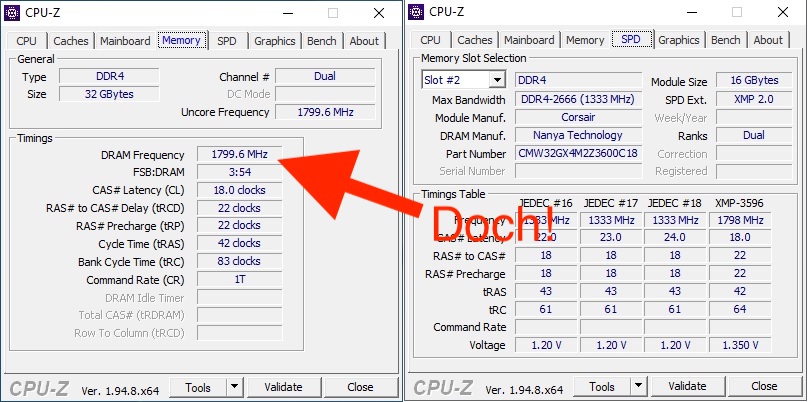Click Validate button in right window
Screen dimensions: 808x402
(x=687, y=386)
